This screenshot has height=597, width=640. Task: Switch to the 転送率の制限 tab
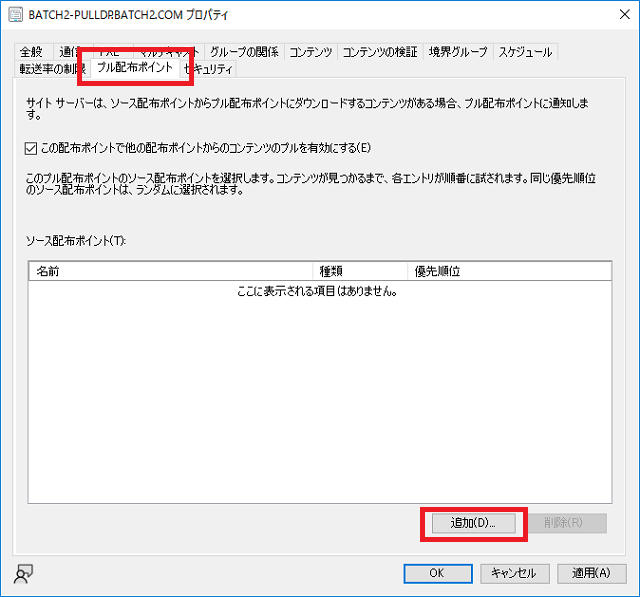(50, 69)
